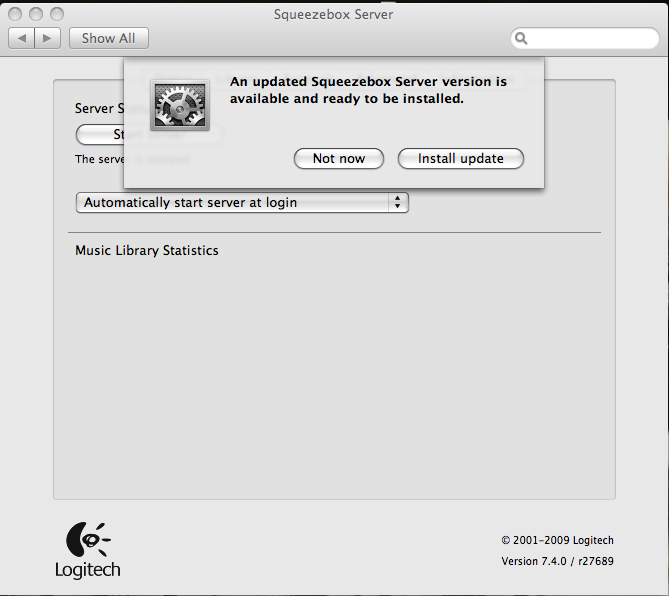This screenshot has width=669, height=596.
Task: Click the Music Library Statistics heading
Action: [146, 250]
